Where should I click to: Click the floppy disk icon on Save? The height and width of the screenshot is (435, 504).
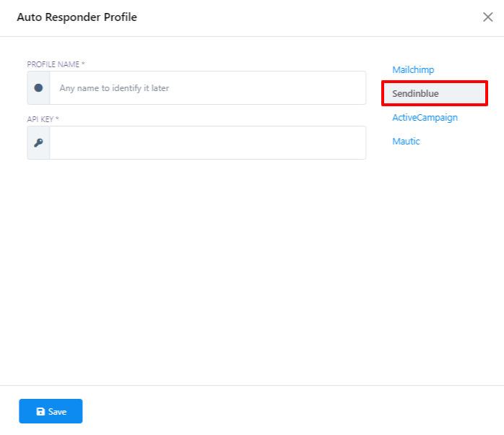(40, 412)
